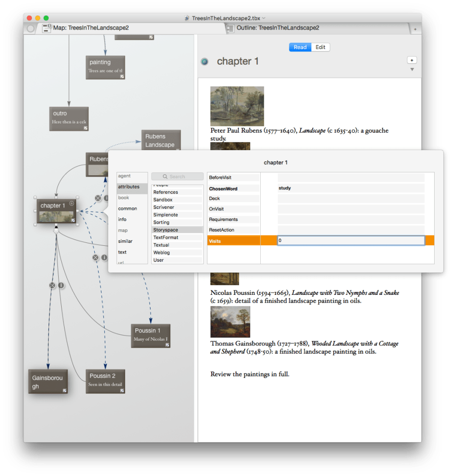Viewport: 456px width, 476px height.
Task: Click the corner text badge on the painting note
Action: pyautogui.click(x=122, y=76)
